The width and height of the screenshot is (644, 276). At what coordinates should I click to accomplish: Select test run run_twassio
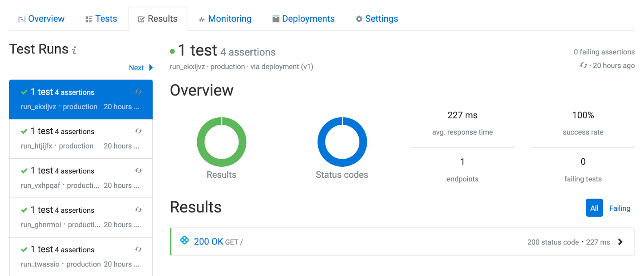[x=81, y=257]
